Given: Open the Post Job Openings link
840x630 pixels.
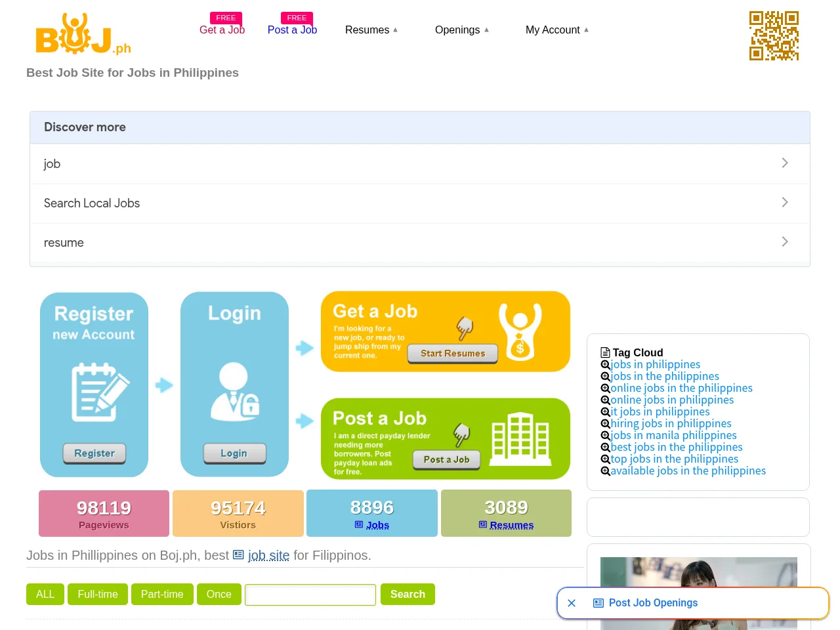Looking at the screenshot, I should [653, 603].
